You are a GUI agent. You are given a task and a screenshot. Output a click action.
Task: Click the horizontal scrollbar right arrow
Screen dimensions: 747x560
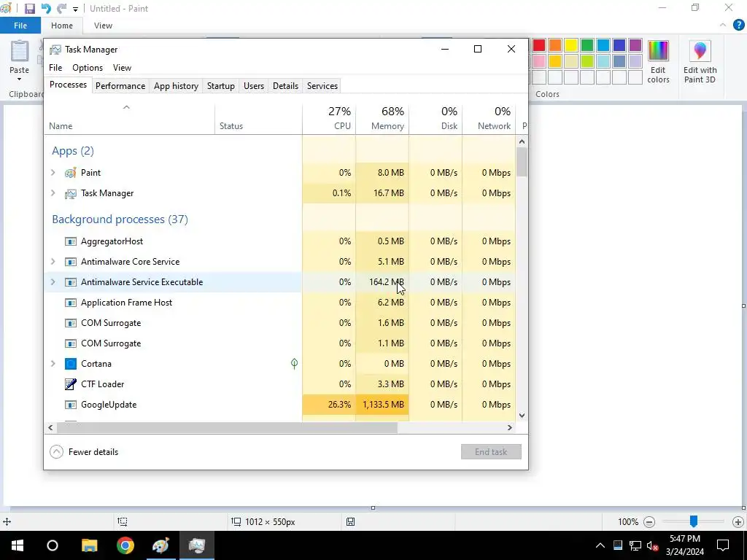point(510,427)
